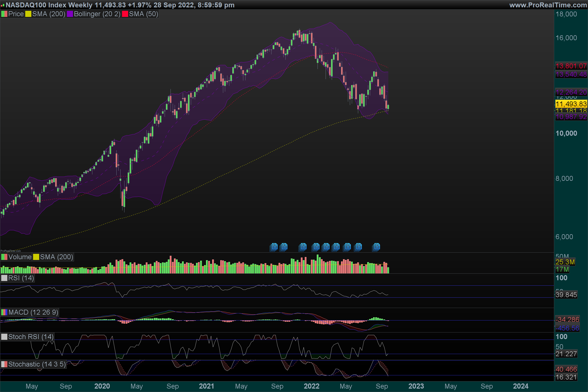The width and height of the screenshot is (588, 392).
Task: Select the Stoch RSI (14) indicator label
Action: (x=30, y=337)
